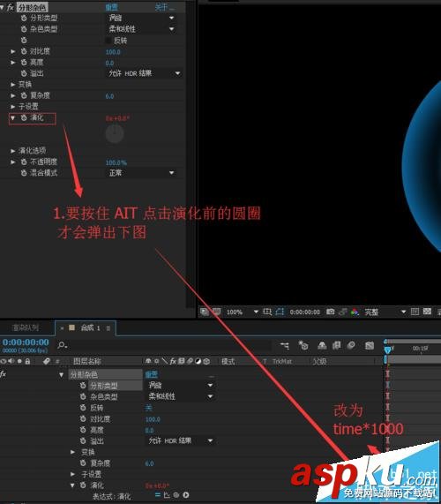Open the RGB channel color icon in viewer
This screenshot has width=441, height=504.
pyautogui.click(x=355, y=312)
